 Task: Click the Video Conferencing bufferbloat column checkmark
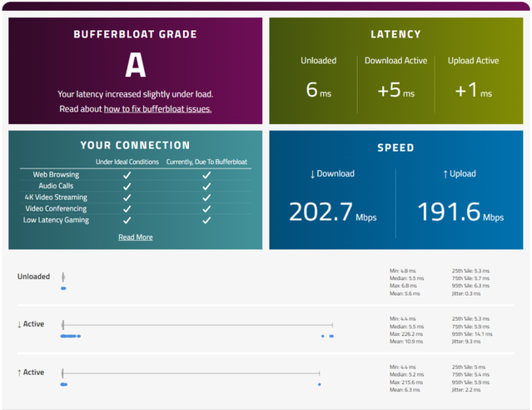tap(206, 209)
